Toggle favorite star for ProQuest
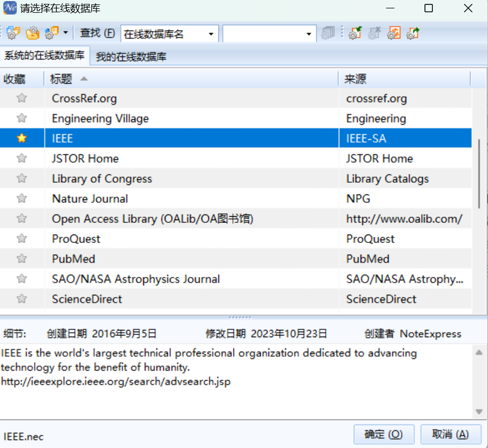This screenshot has height=448, width=488. pyautogui.click(x=22, y=238)
